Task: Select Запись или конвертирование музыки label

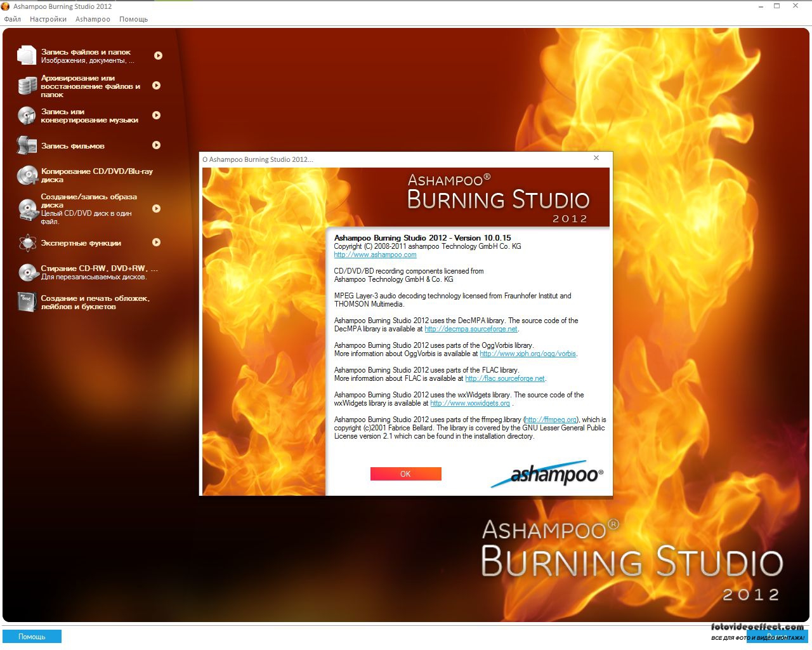Action: tap(89, 116)
